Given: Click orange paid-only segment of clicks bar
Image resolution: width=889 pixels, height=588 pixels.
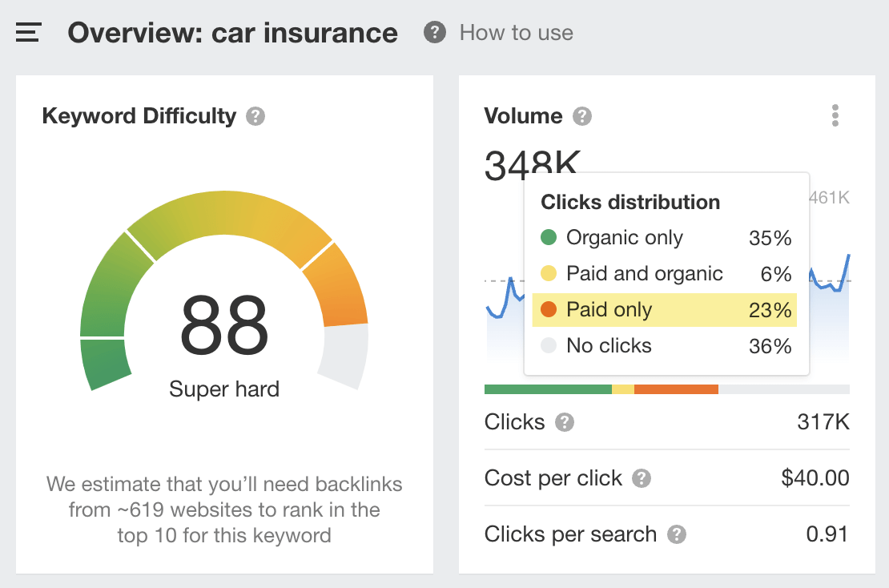Looking at the screenshot, I should click(x=676, y=389).
